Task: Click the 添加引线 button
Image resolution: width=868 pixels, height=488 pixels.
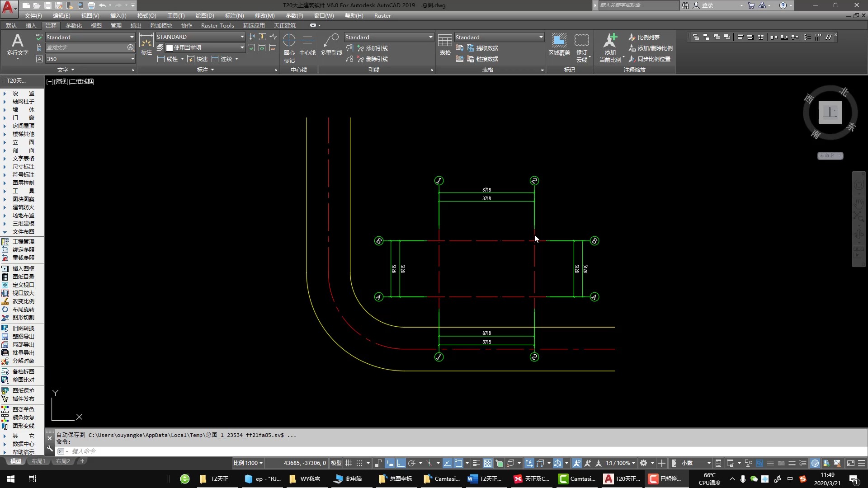Action: tap(376, 48)
